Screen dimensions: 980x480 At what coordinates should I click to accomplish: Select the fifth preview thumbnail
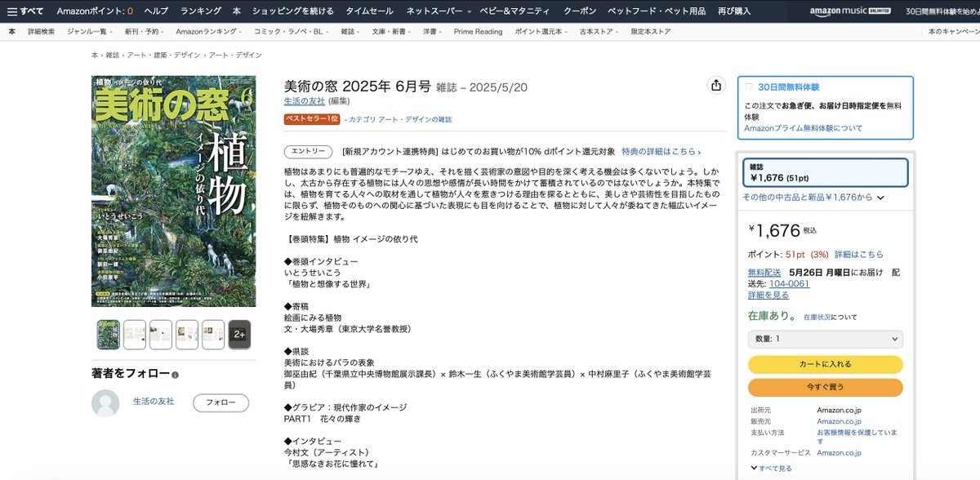pyautogui.click(x=213, y=335)
